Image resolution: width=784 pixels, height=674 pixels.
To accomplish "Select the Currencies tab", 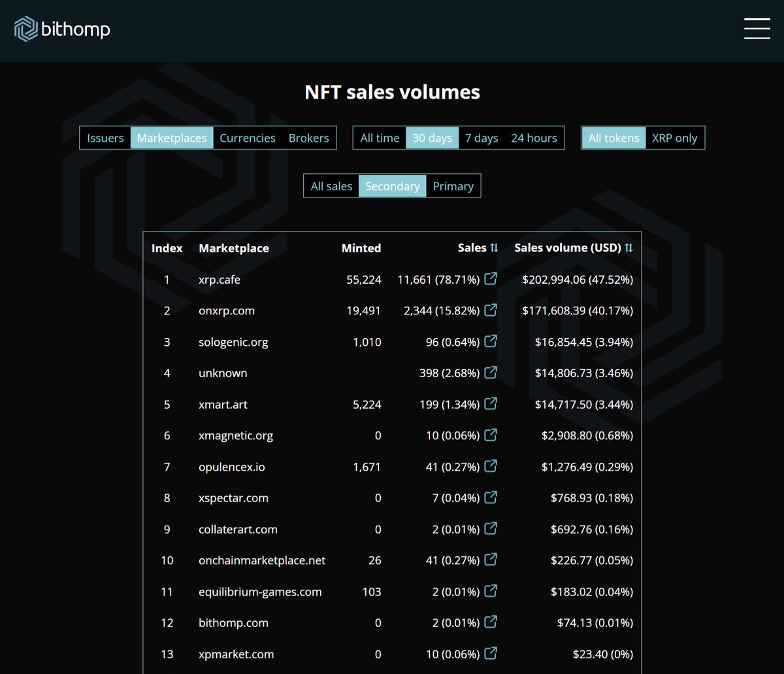I will (248, 138).
